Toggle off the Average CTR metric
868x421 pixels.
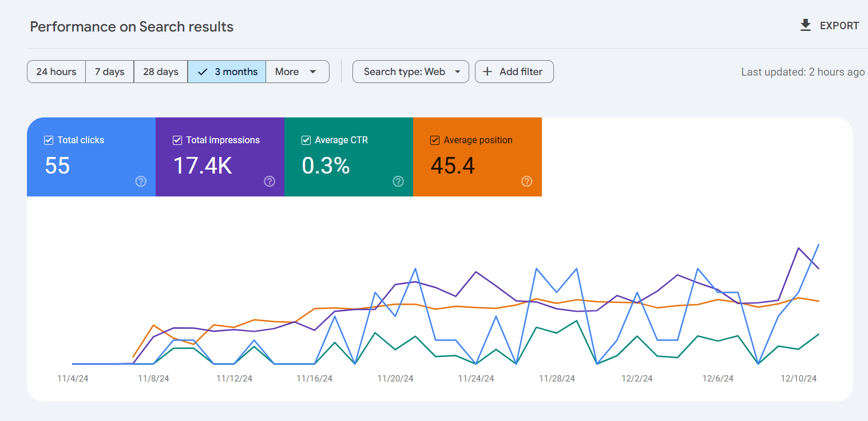click(306, 140)
